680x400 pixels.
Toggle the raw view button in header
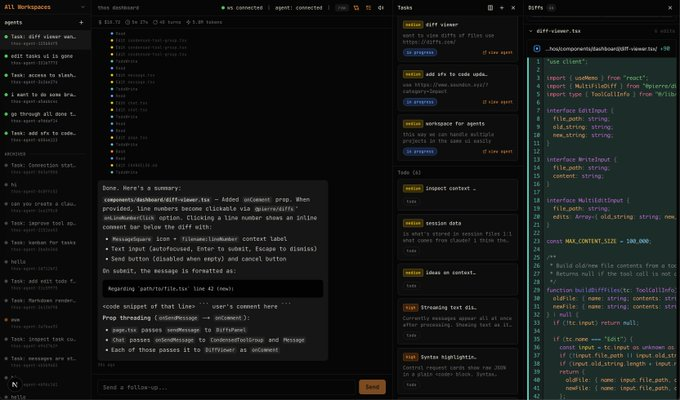pyautogui.click(x=342, y=8)
